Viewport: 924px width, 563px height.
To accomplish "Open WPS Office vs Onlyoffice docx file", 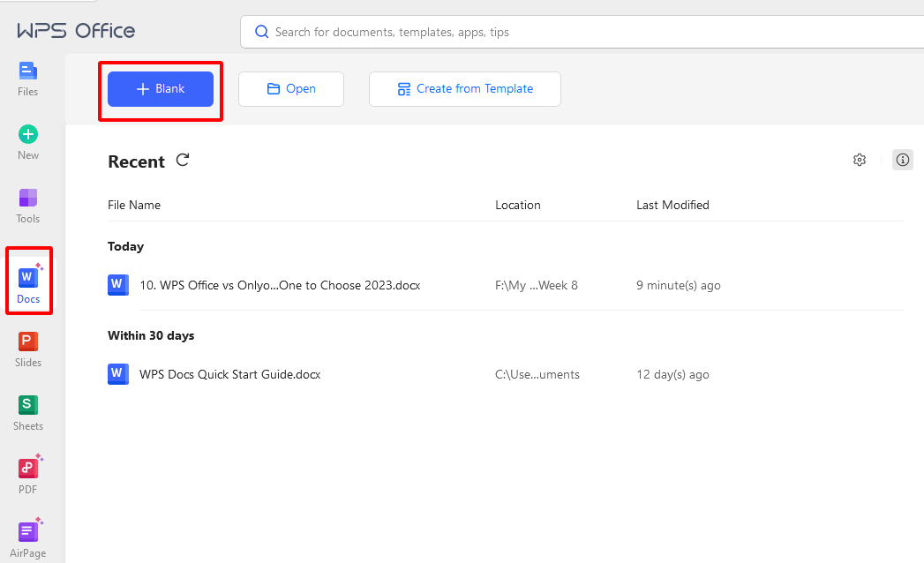I will click(x=280, y=286).
